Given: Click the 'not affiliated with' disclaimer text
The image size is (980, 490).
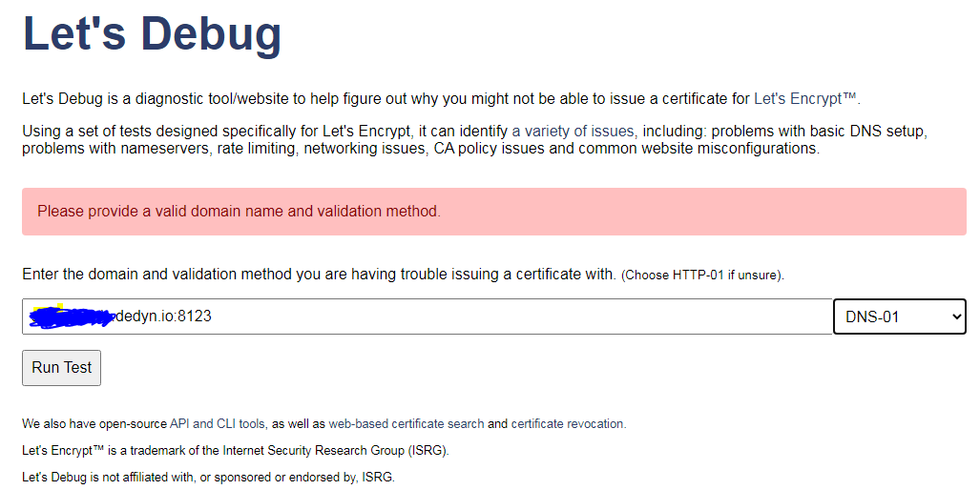Looking at the screenshot, I should (208, 477).
